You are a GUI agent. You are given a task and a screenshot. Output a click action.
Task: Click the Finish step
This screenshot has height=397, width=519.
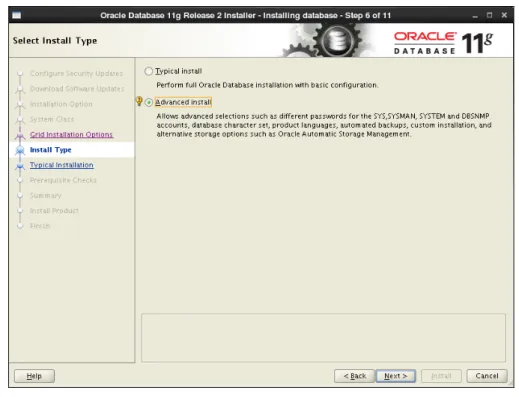(40, 226)
